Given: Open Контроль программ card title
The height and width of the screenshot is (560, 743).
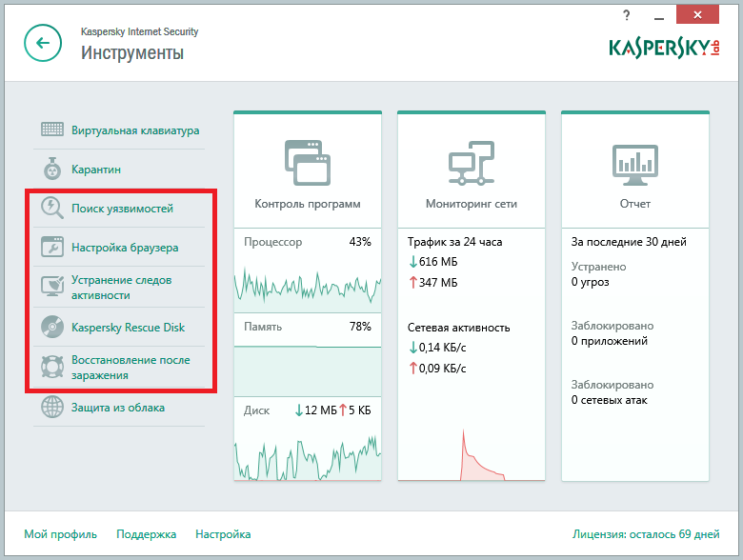Looking at the screenshot, I should pyautogui.click(x=308, y=204).
